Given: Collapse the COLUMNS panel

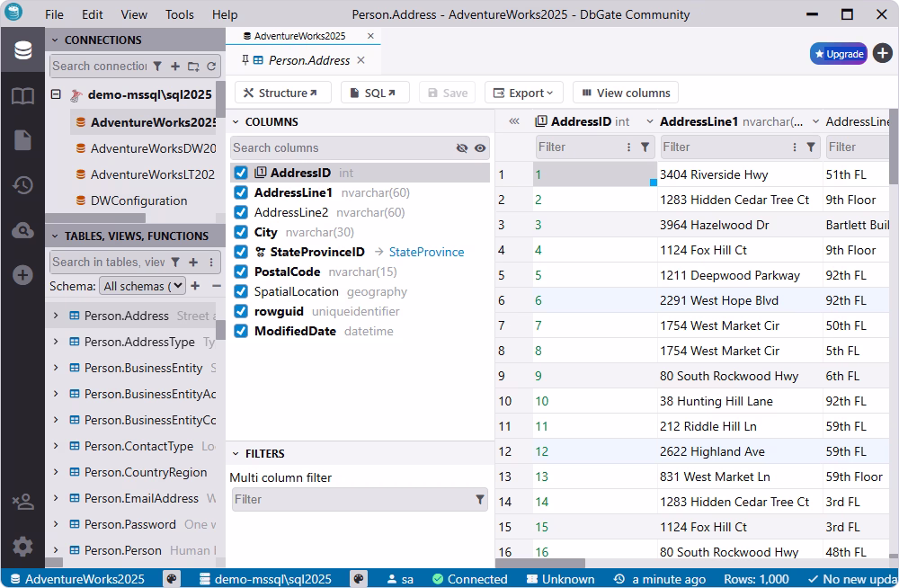Looking at the screenshot, I should [235, 122].
